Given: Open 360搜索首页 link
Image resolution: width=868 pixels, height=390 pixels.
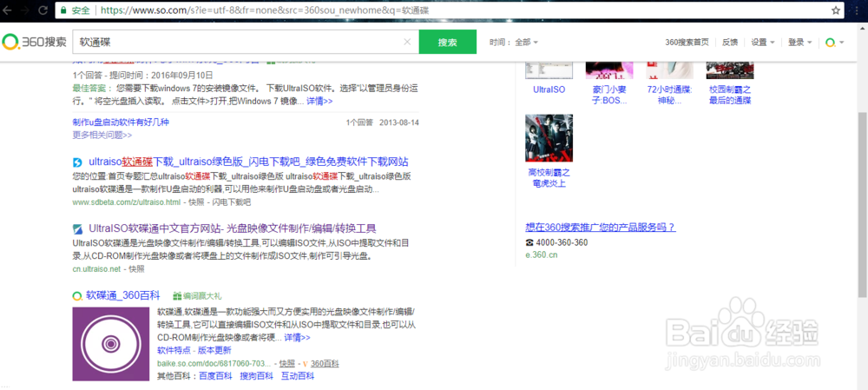Looking at the screenshot, I should pyautogui.click(x=687, y=42).
